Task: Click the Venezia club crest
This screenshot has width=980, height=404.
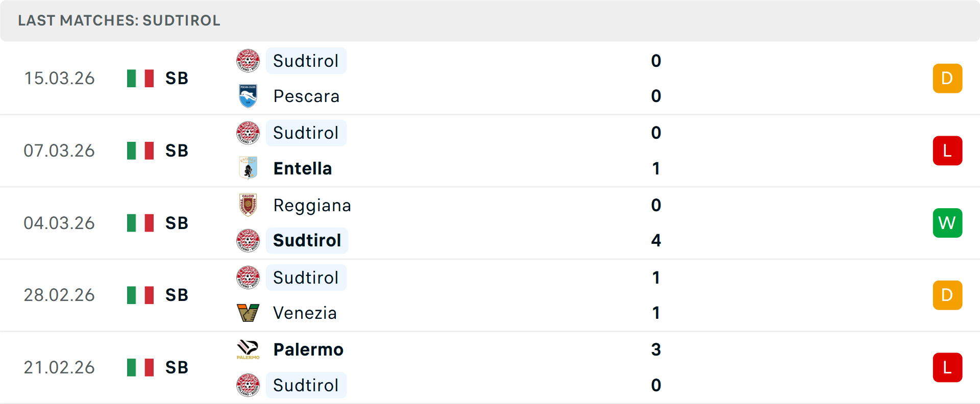Action: (248, 313)
